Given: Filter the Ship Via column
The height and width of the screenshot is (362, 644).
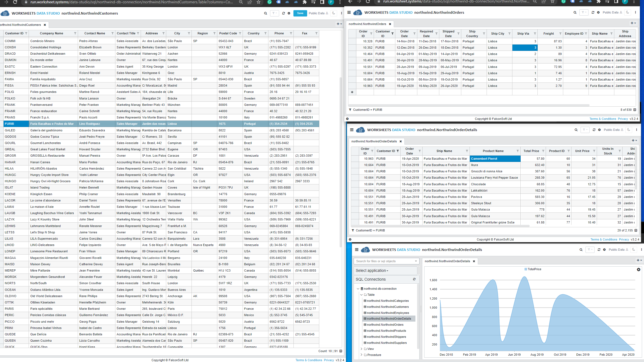Looking at the screenshot, I should (535, 34).
